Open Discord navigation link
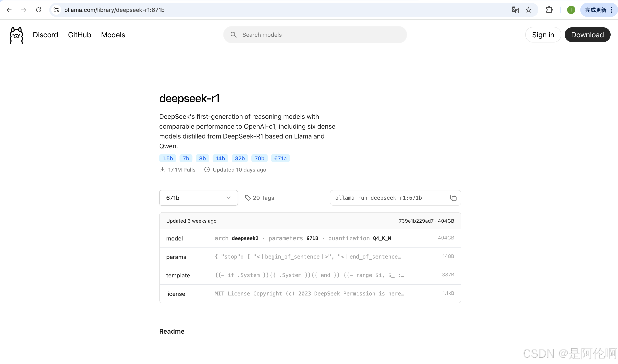 pyautogui.click(x=45, y=35)
